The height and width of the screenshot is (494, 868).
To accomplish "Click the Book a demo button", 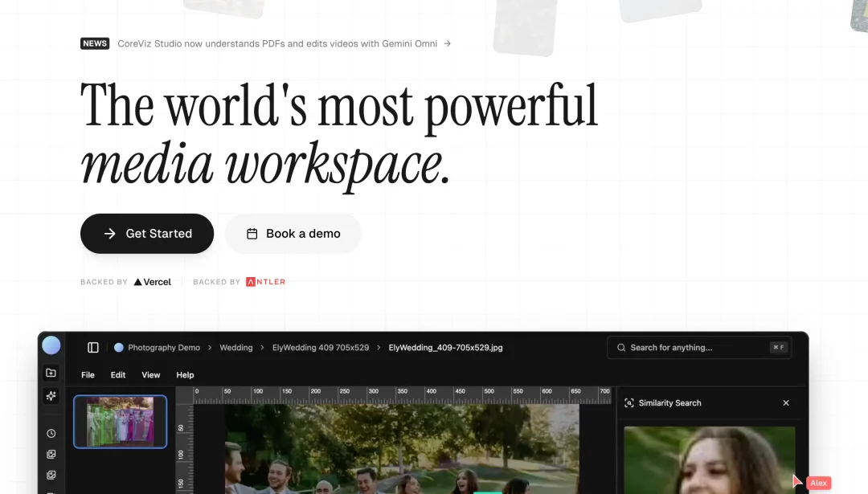I will pyautogui.click(x=293, y=234).
